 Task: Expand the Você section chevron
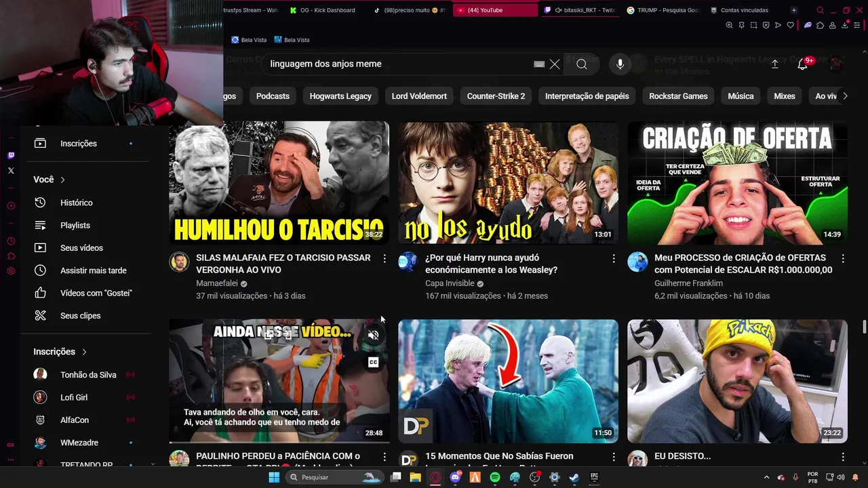[x=62, y=180]
